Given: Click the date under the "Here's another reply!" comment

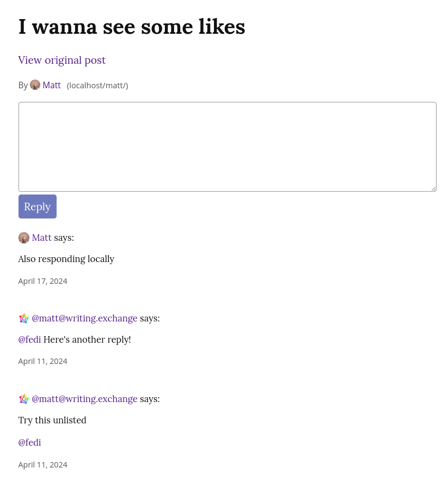Looking at the screenshot, I should click(42, 361).
